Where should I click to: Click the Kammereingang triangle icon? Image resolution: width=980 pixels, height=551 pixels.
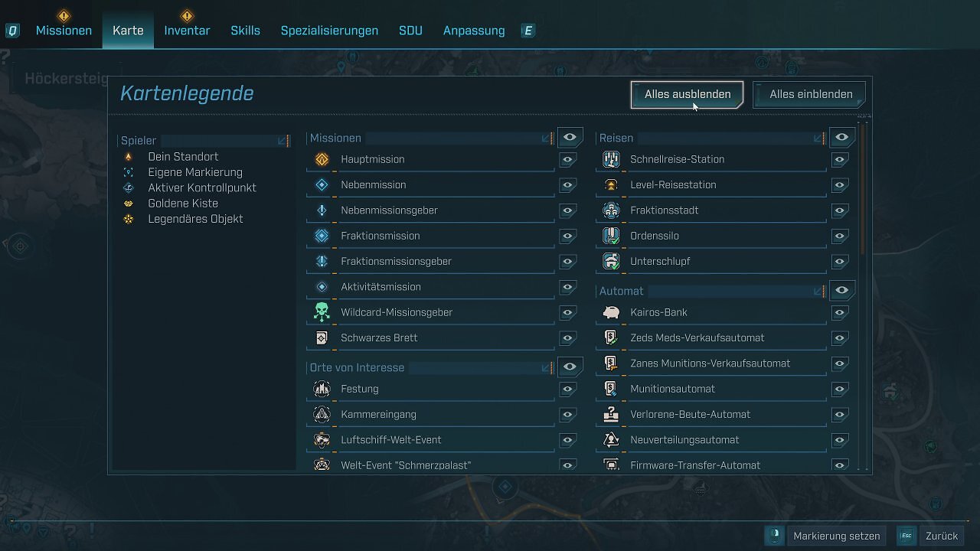322,414
